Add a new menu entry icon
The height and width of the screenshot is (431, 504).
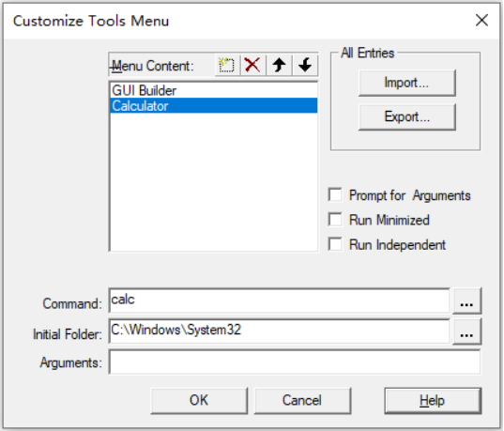227,66
